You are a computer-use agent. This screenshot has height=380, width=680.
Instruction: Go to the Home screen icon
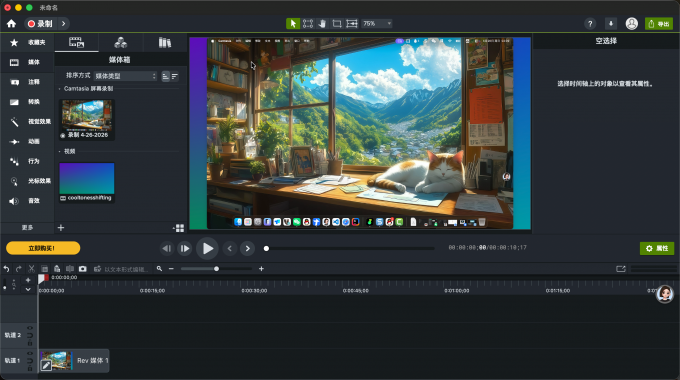coord(11,23)
